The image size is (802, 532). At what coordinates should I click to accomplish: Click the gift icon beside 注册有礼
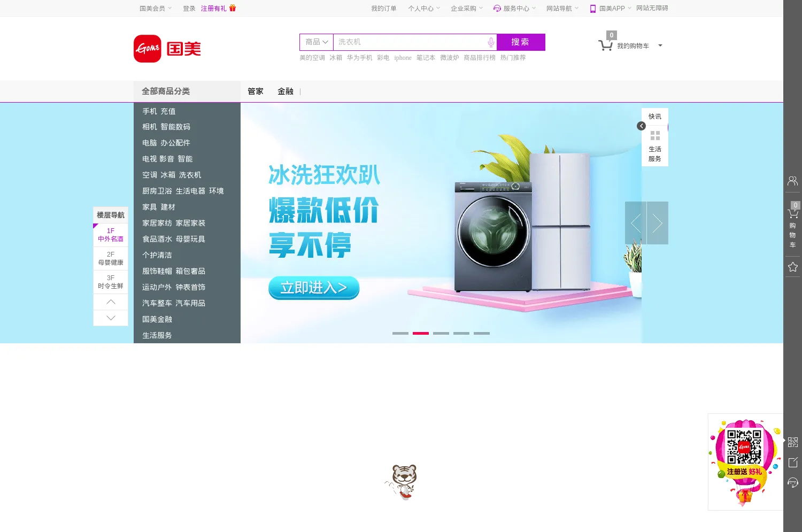tap(232, 8)
